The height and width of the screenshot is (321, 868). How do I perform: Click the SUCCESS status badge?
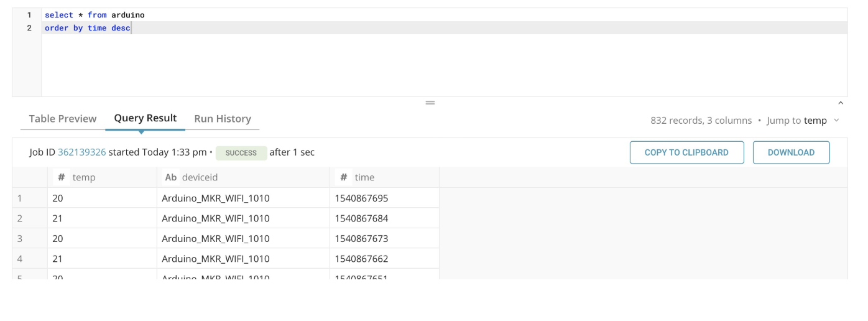click(x=241, y=153)
